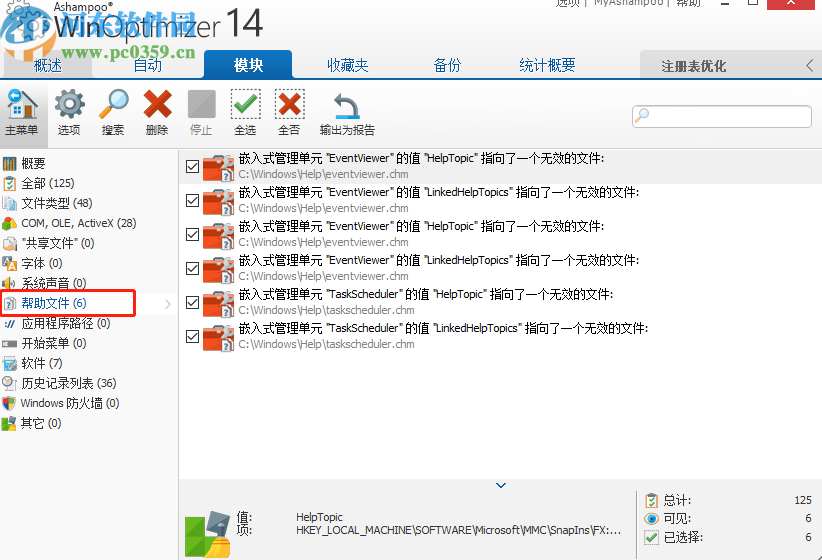Click TaskScheduler LinkedHelpTopics entry text
This screenshot has width=822, height=560.
[444, 329]
